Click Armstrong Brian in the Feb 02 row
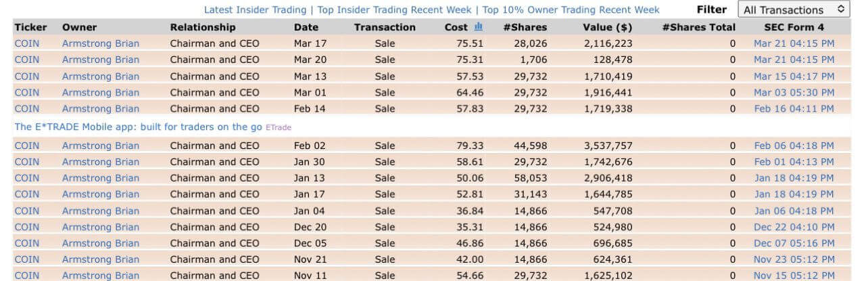The image size is (868, 281). [101, 146]
